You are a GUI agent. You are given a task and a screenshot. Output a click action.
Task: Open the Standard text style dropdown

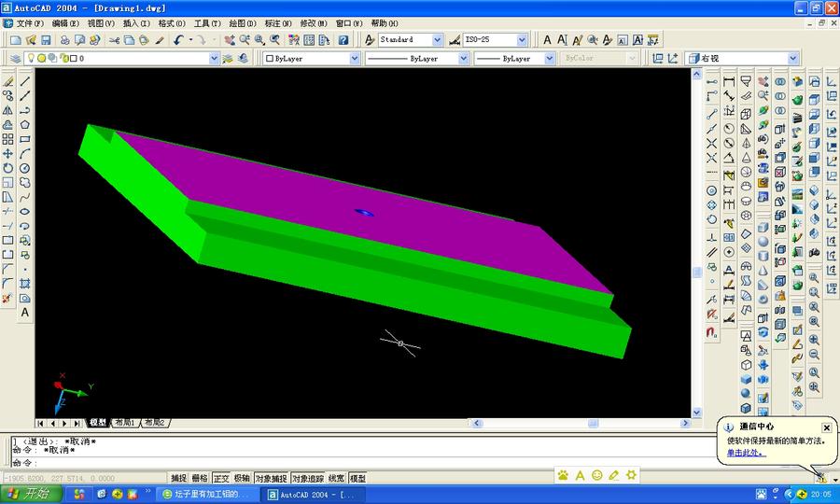437,39
